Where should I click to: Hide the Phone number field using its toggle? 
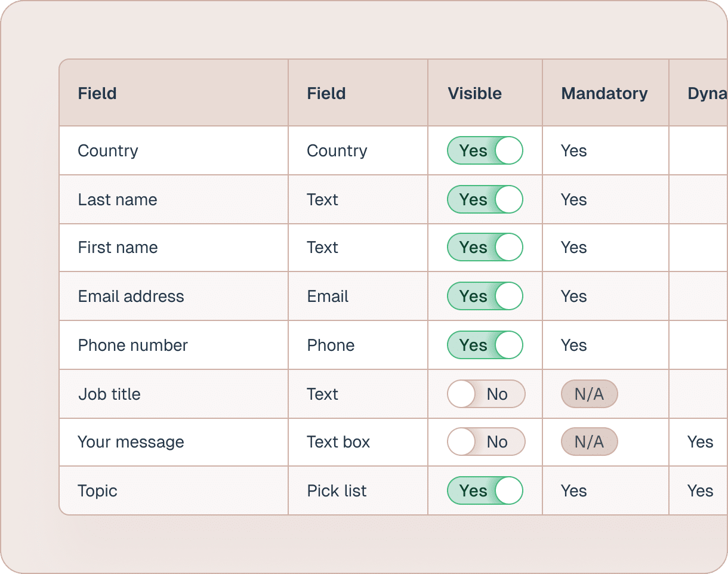coord(485,345)
